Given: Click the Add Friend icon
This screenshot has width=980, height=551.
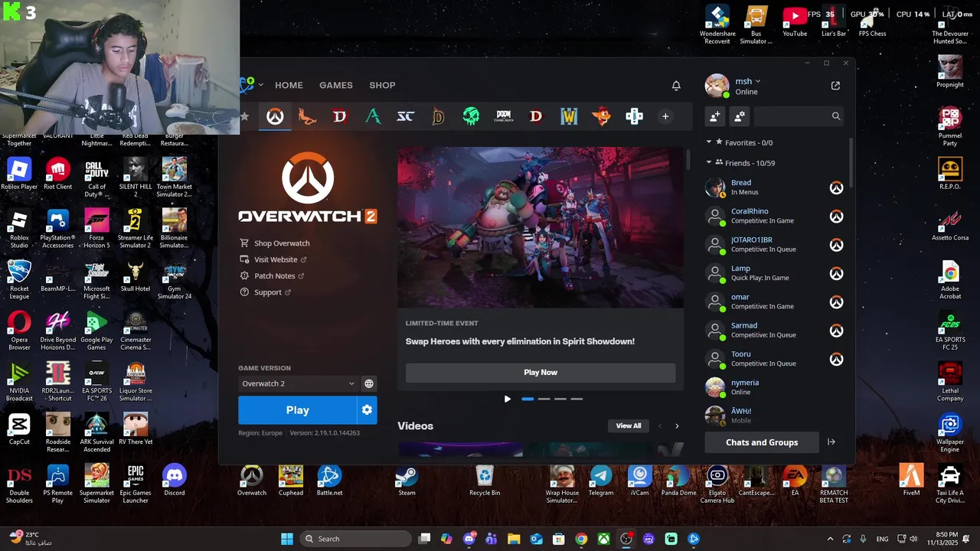Looking at the screenshot, I should (715, 116).
